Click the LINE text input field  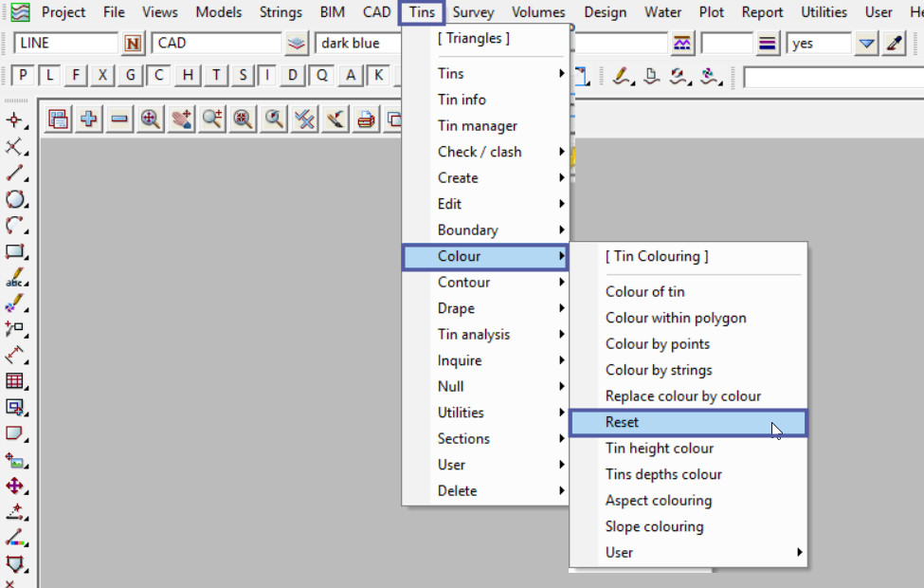pyautogui.click(x=64, y=44)
